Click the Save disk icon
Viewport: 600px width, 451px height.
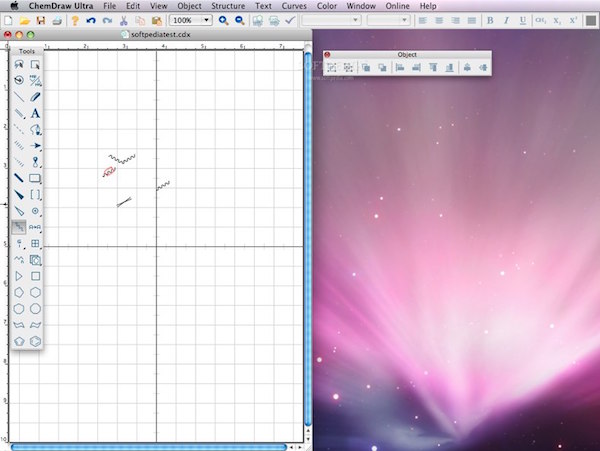pos(40,20)
